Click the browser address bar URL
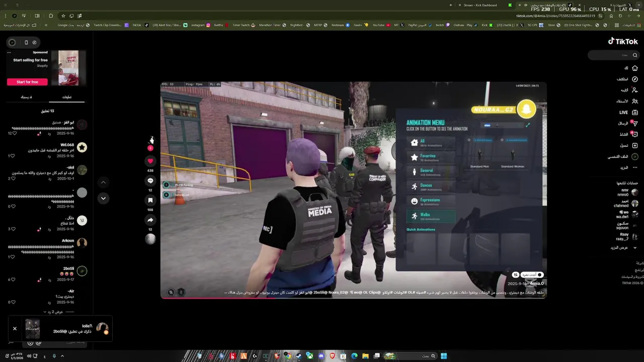 coord(556,16)
